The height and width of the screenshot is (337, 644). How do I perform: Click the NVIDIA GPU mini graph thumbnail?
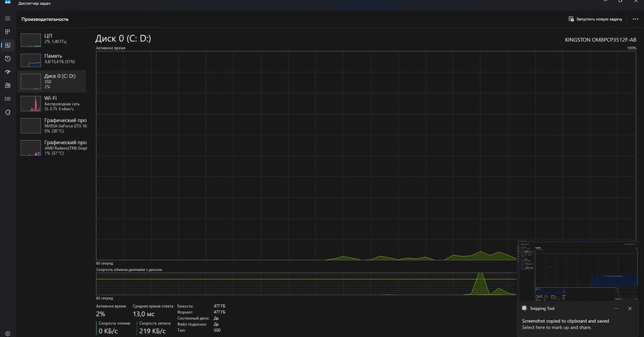coord(31,125)
